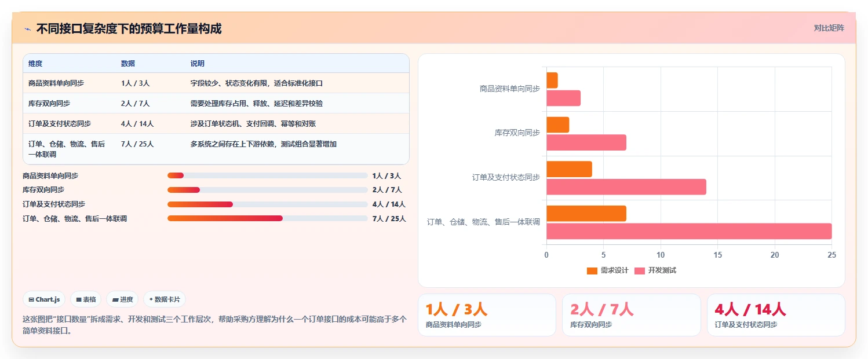868x359 pixels.
Task: Click table value 1人 / 3人
Action: (x=136, y=83)
